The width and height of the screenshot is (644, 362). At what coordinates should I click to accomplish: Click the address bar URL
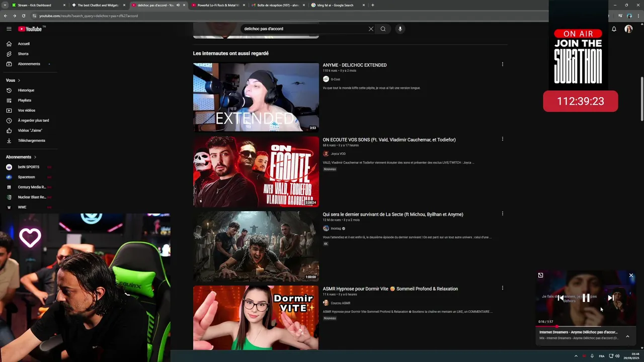89,16
